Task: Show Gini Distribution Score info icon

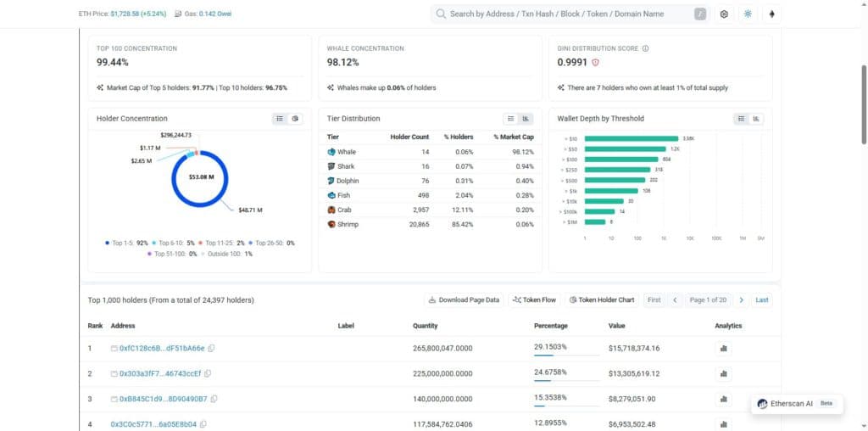Action: tap(645, 48)
